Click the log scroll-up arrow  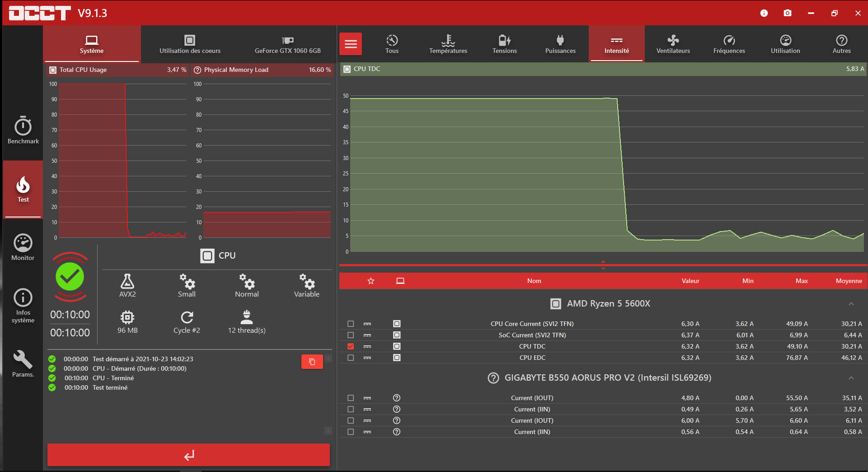tap(328, 358)
